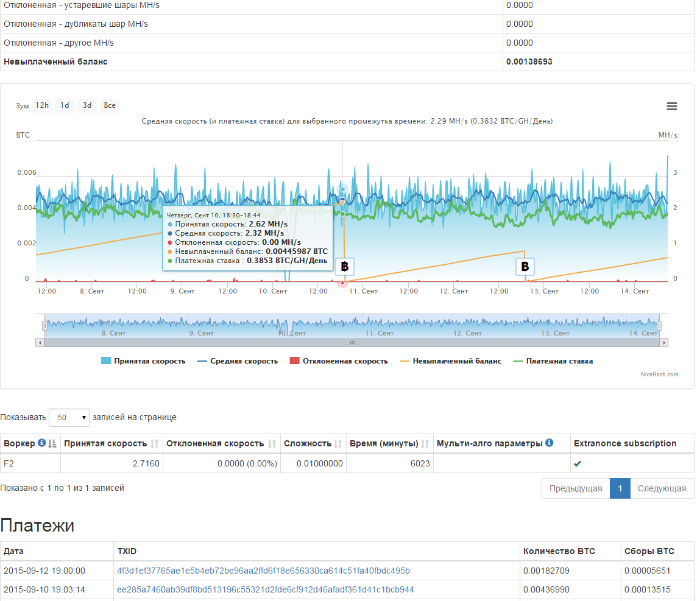This screenshot has width=700, height=601.
Task: Sort table by Воркер column sort icon
Action: (x=52, y=444)
